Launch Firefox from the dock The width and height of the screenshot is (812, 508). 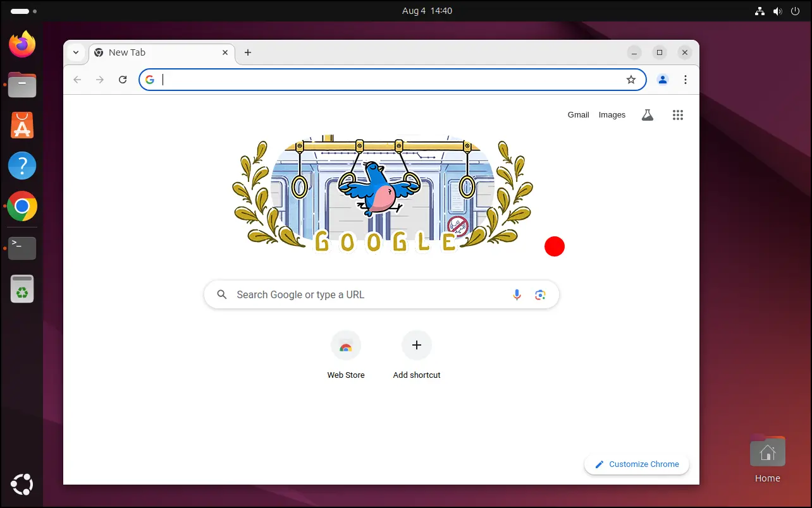click(22, 44)
